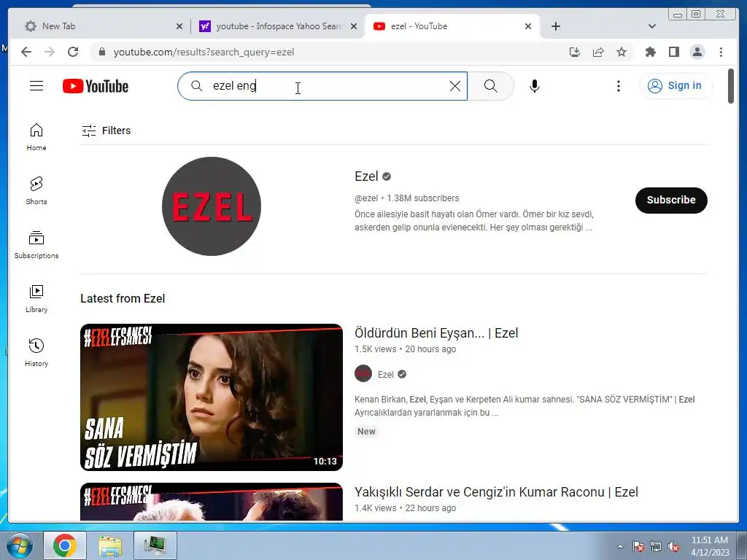Screen dimensions: 747x560
Task: Open File Explorer from the taskbar
Action: point(110,545)
